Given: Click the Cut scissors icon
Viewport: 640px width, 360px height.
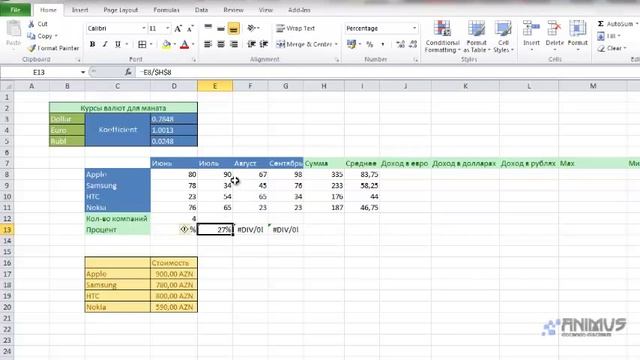Looking at the screenshot, I should tap(31, 24).
